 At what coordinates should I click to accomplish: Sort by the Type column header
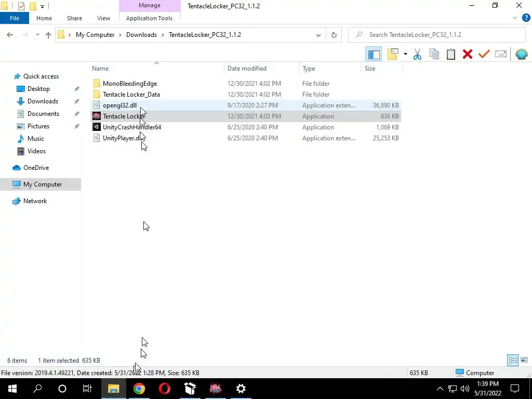click(x=309, y=69)
